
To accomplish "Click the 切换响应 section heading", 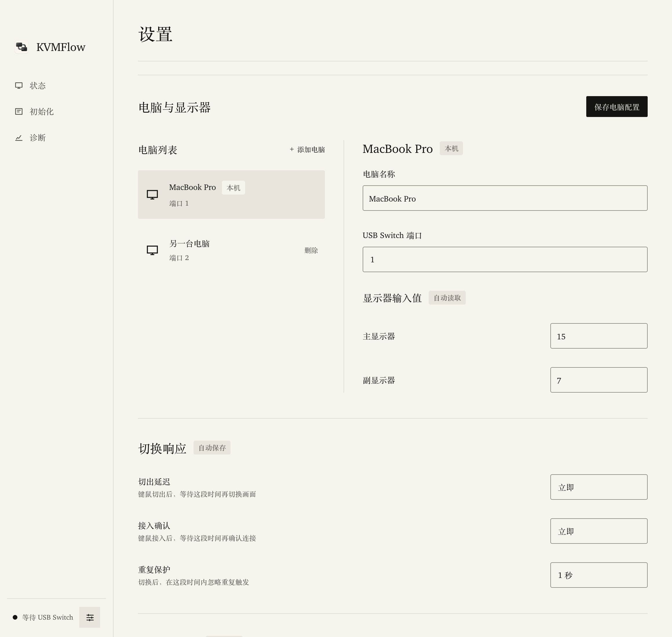I will click(x=162, y=449).
